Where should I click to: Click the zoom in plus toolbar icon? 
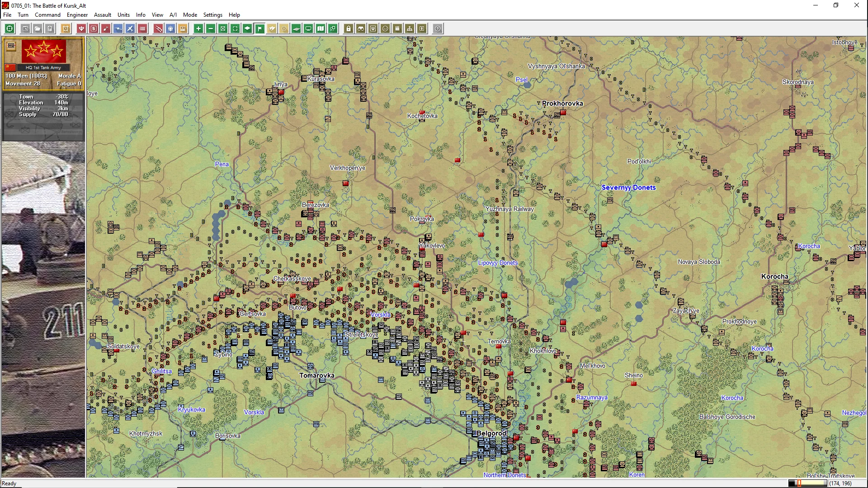(x=198, y=28)
